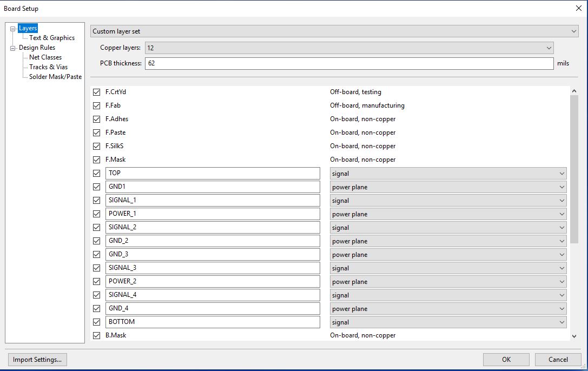
Task: Open the BOTTOM layer type dropdown
Action: pyautogui.click(x=448, y=322)
